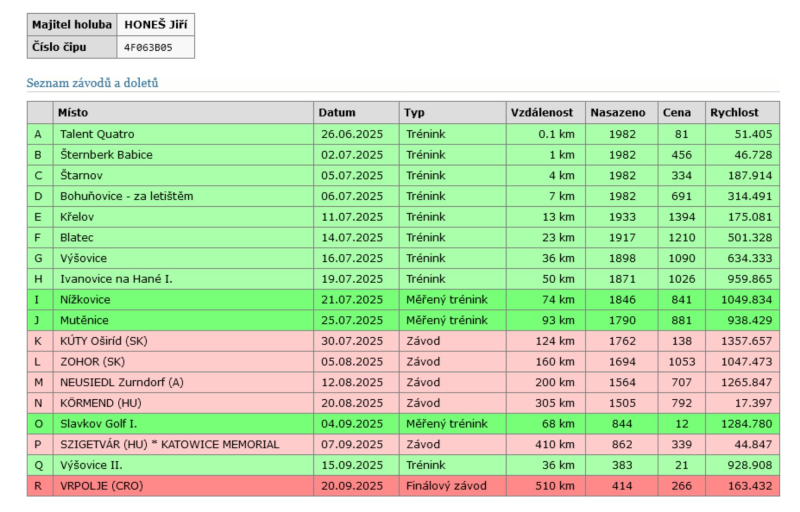Click the SZIGETVÁR (HU) KATOWICE MEMORIAL entry

166,445
